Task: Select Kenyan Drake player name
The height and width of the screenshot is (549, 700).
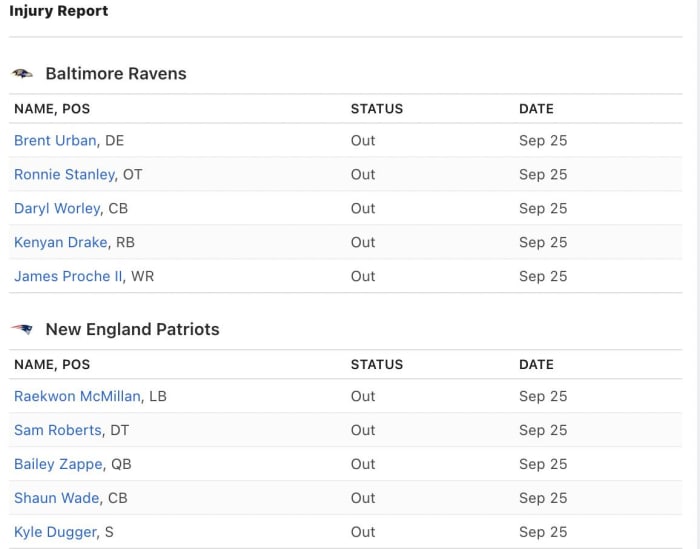Action: [60, 242]
